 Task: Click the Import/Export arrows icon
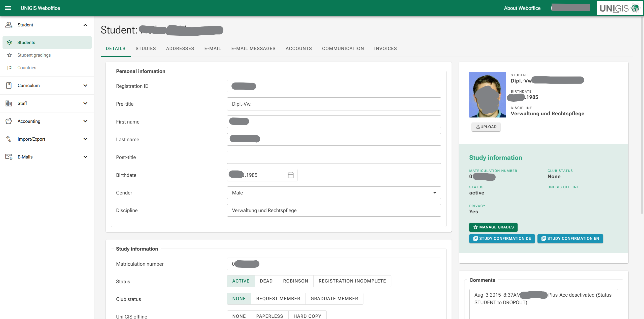point(9,139)
